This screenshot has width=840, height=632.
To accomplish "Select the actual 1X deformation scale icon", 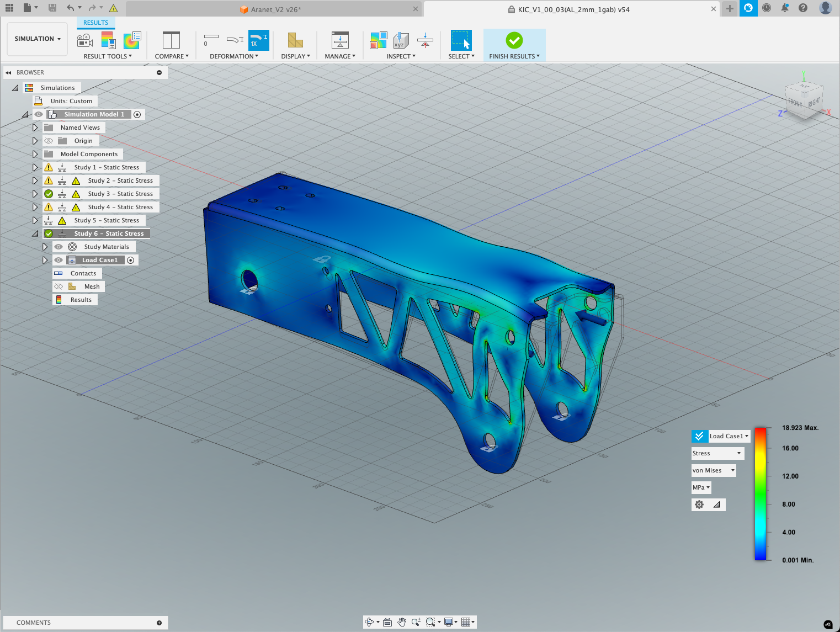I will point(258,40).
